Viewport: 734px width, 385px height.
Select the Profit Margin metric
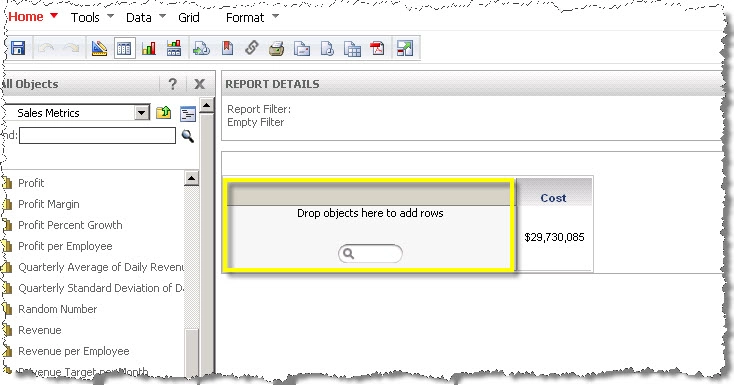[49, 204]
